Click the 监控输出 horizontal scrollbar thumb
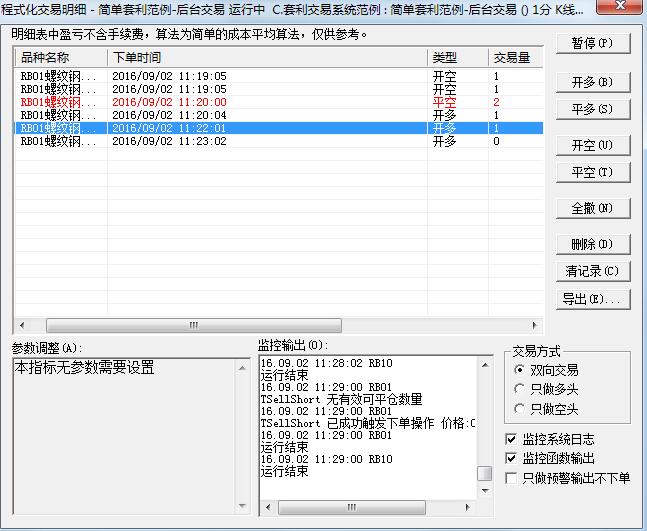This screenshot has height=531, width=647. pos(352,507)
